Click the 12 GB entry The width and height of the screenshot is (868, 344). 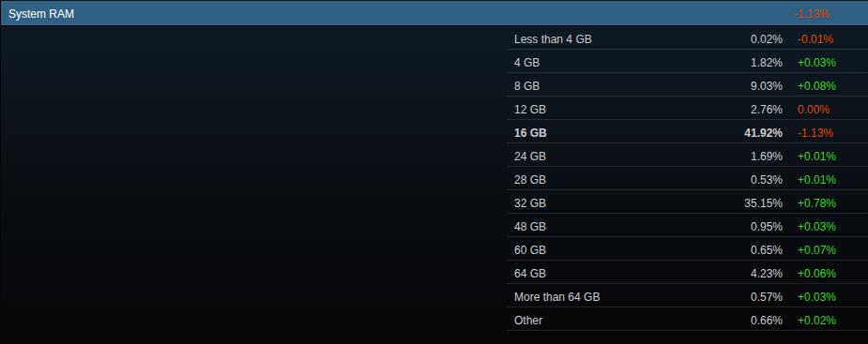coord(530,110)
